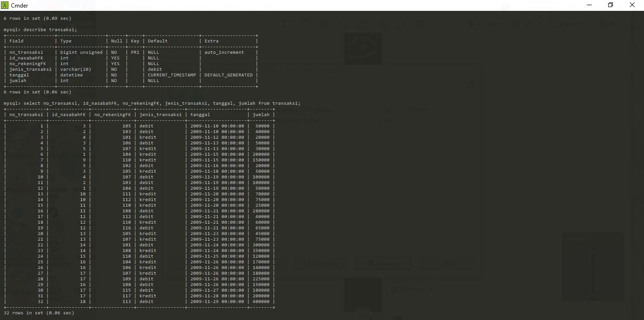
Task: Click the 'auto_increment' value in Extra column
Action: (224, 52)
